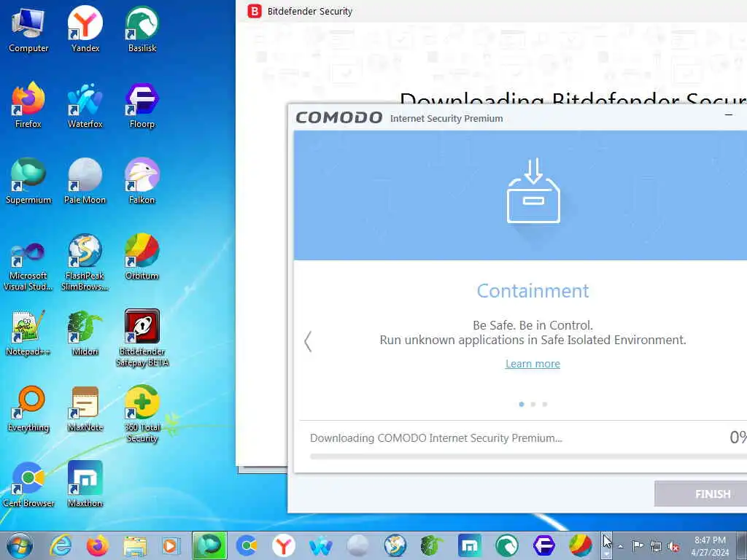Select Bitdefender Safepay BETA shortcut
Screen dimensions: 747x560
(142, 338)
